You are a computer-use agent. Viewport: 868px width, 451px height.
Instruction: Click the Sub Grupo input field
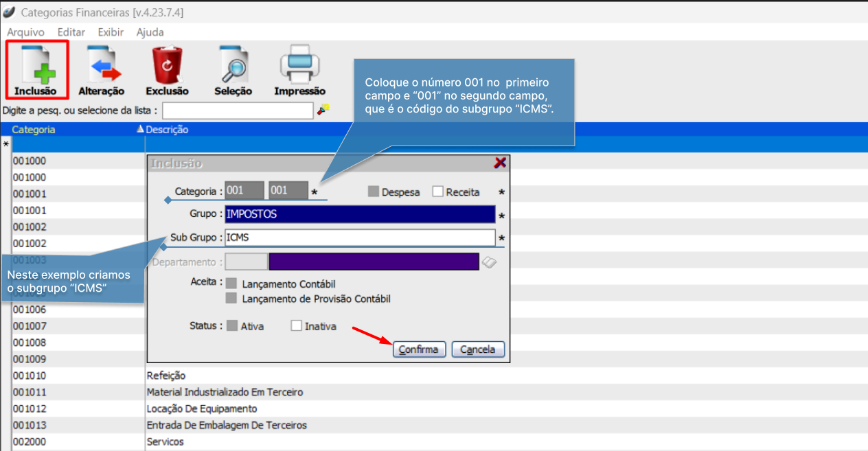359,238
